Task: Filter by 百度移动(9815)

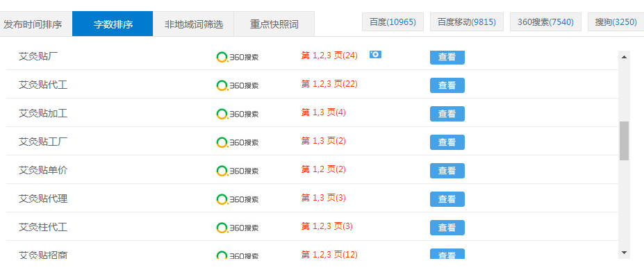Action: point(467,22)
